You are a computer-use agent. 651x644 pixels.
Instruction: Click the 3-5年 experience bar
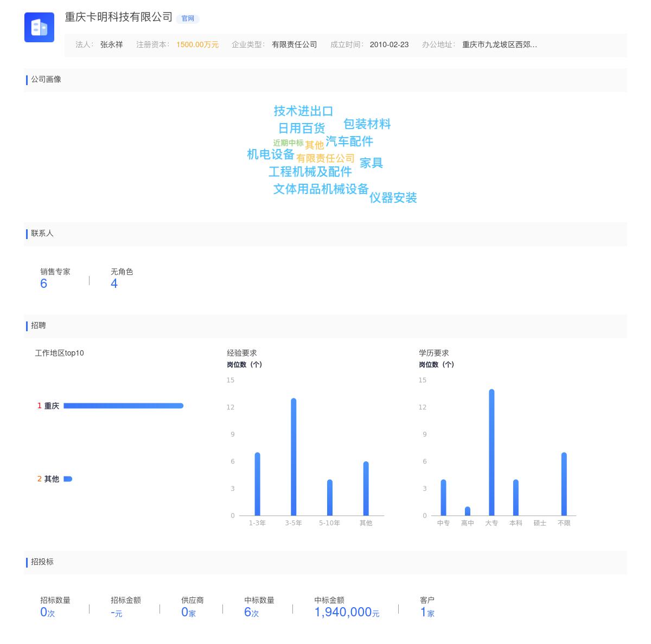(293, 457)
